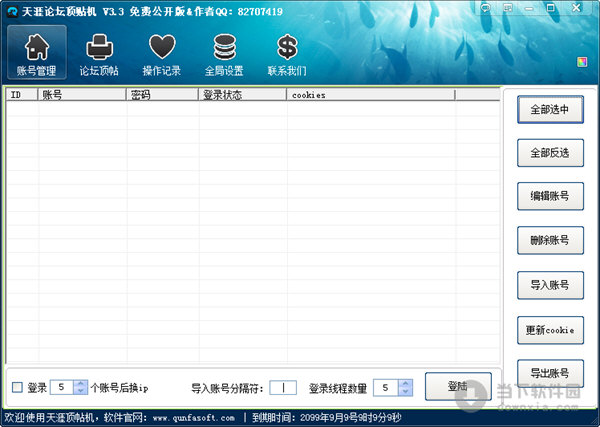
Task: Open the colorful skin picker icon
Action: pyautogui.click(x=582, y=62)
